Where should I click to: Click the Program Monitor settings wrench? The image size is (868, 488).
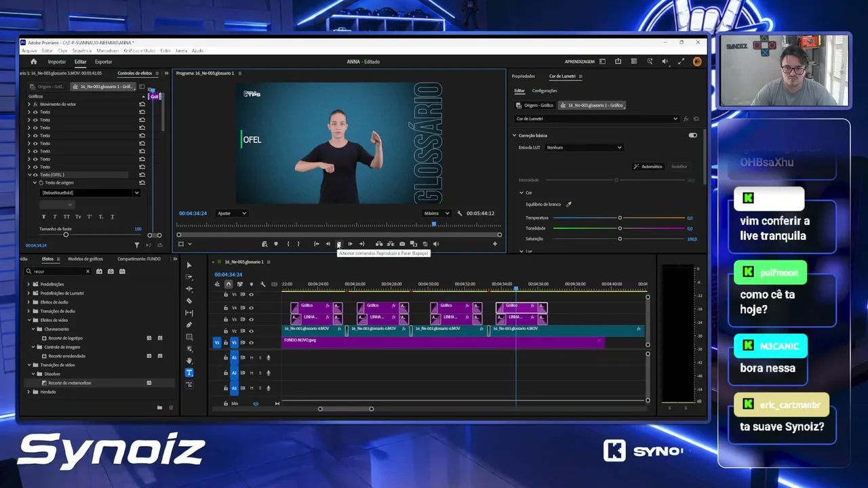(460, 213)
